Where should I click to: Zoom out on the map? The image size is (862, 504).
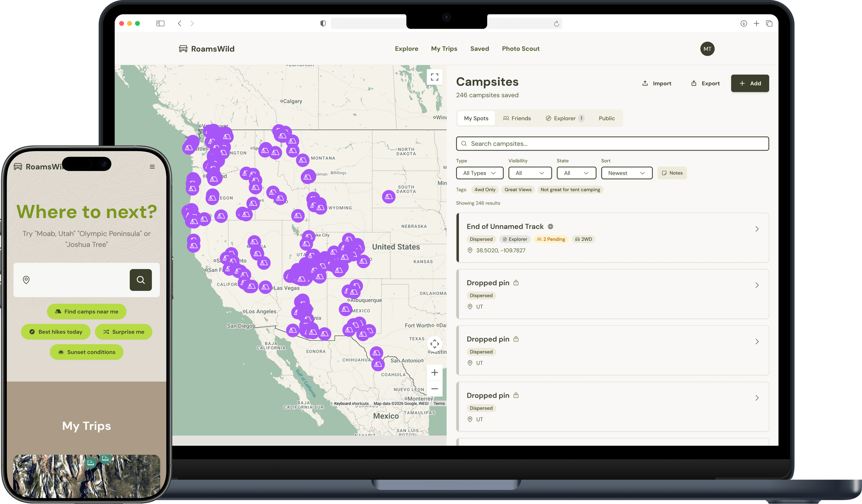pyautogui.click(x=434, y=389)
